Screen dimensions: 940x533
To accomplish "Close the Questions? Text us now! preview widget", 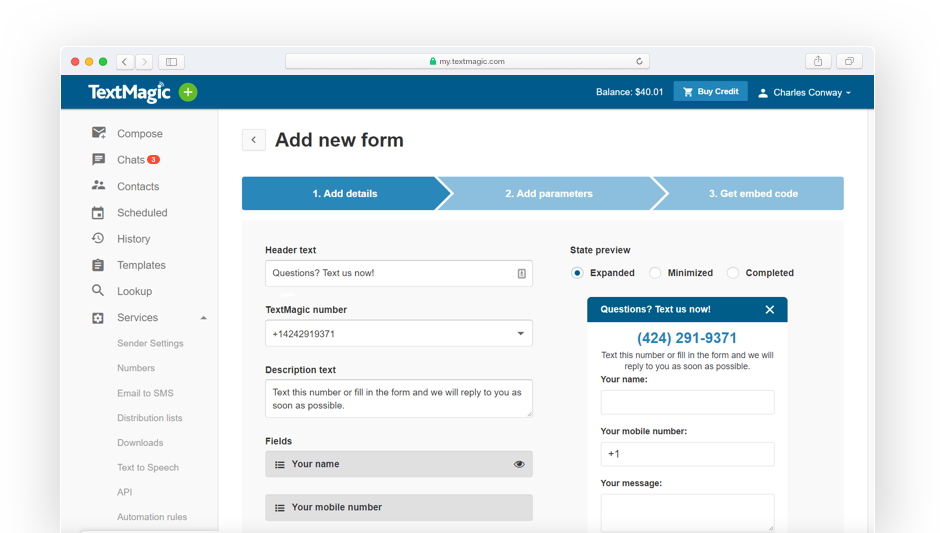I will coord(770,309).
